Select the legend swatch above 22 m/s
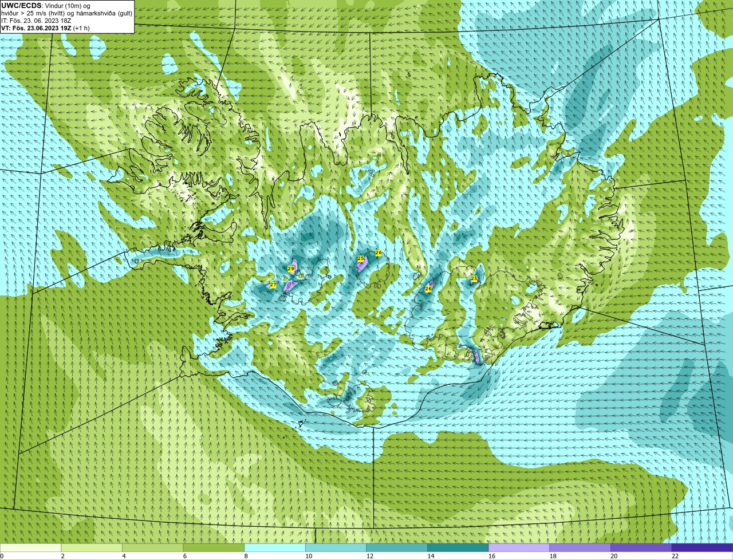Viewport: 733px width, 560px height. (703, 547)
